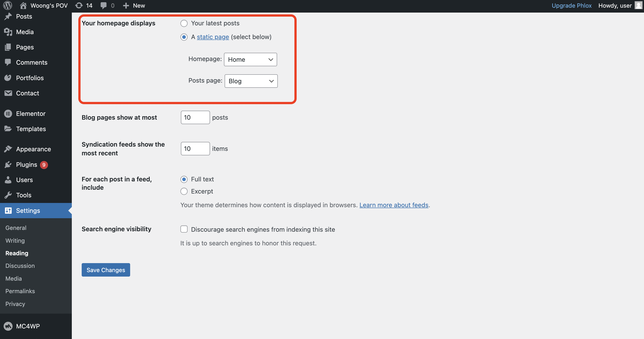Open the updates icon showing 14
Image resolution: width=644 pixels, height=339 pixels.
79,6
